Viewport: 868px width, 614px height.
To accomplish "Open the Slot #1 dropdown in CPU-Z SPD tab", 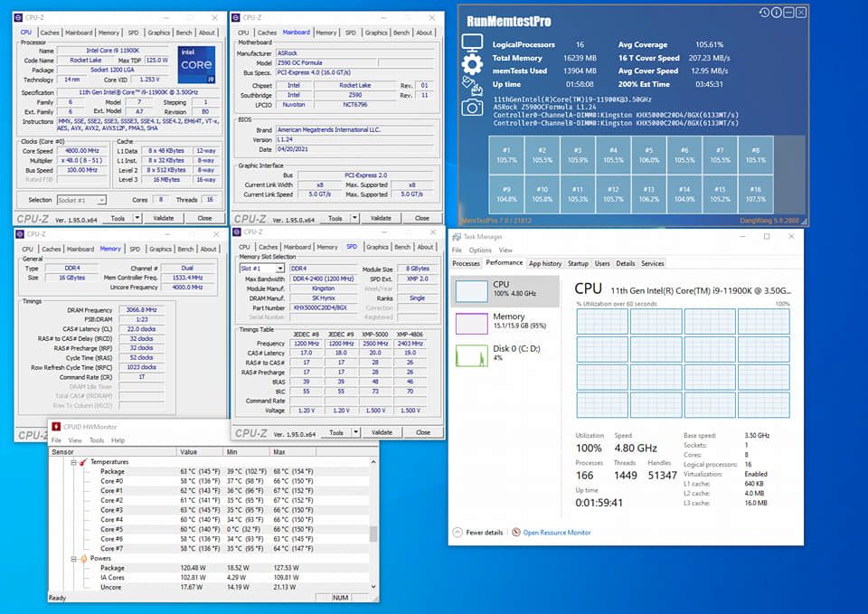I will (280, 268).
